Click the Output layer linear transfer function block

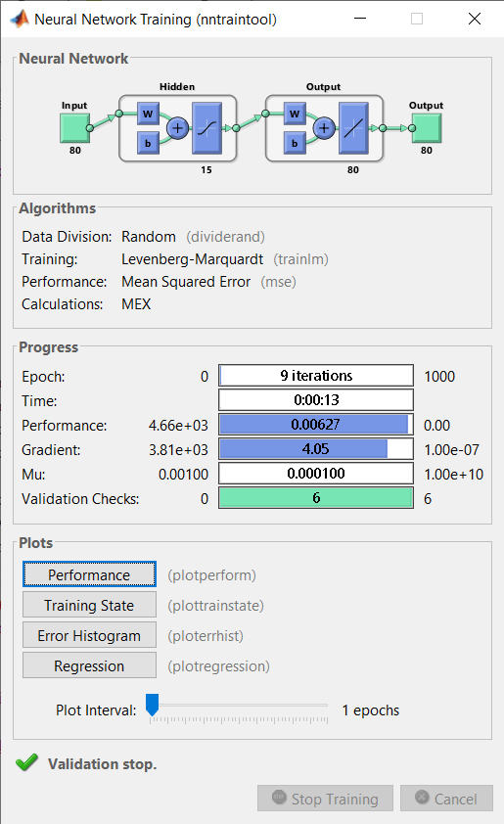(x=353, y=128)
